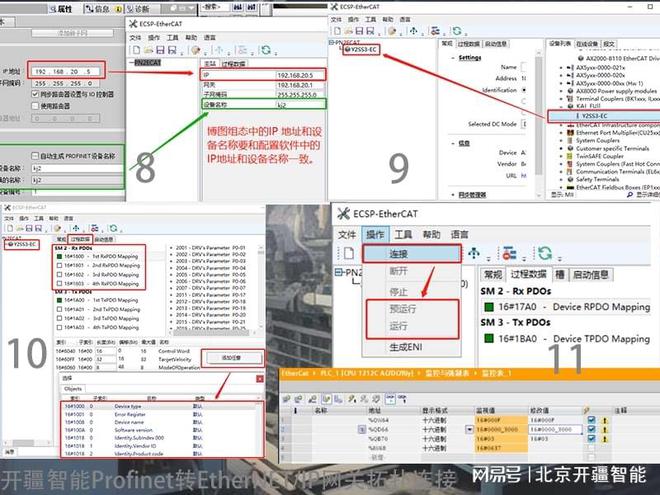660x495 pixels.
Task: Open the 工具 menu in the large ECSP-EtherCAT window
Action: click(403, 234)
